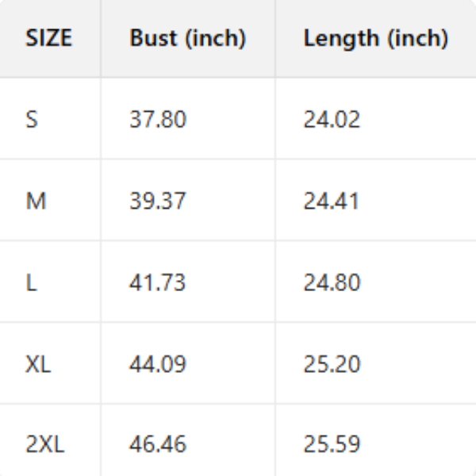This screenshot has height=476, width=476.
Task: Choose the 2XL size cell
Action: click(x=44, y=444)
